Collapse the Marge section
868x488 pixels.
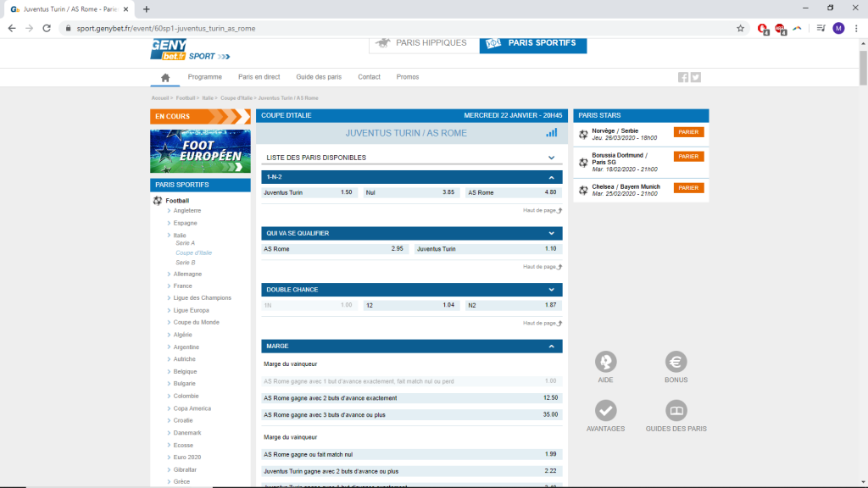[x=551, y=347]
